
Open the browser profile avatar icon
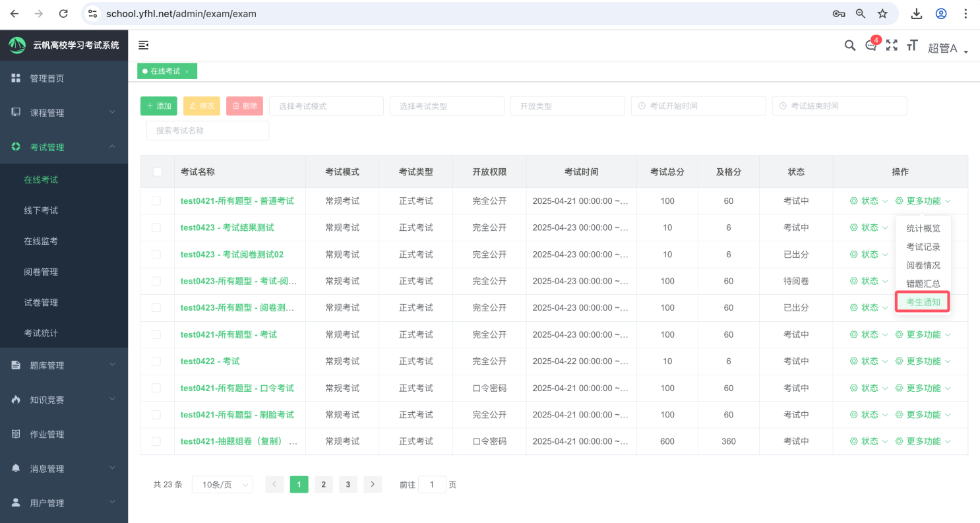point(941,13)
